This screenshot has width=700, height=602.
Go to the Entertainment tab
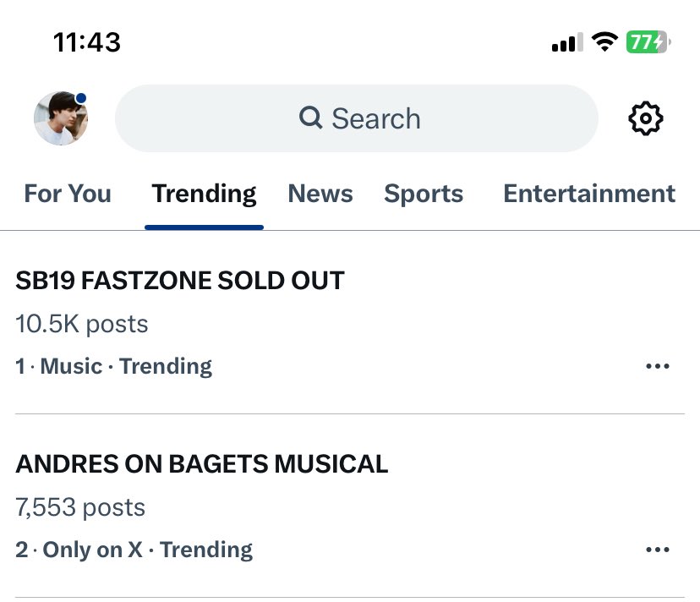(589, 194)
